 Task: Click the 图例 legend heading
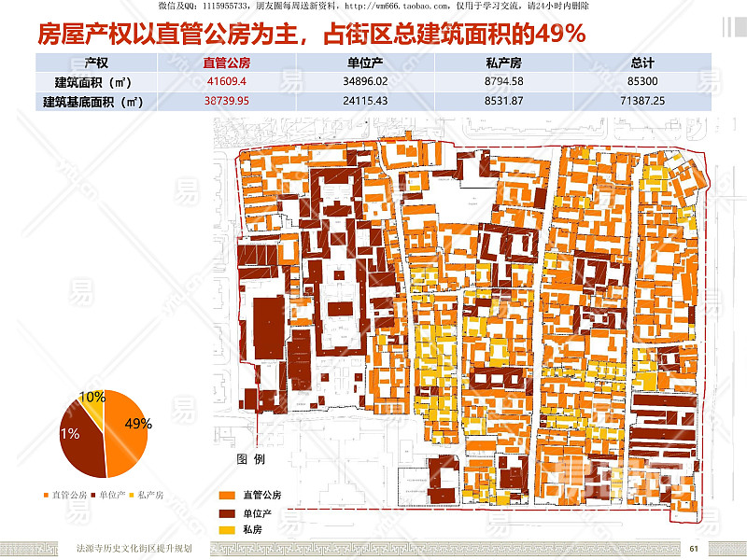(250, 459)
